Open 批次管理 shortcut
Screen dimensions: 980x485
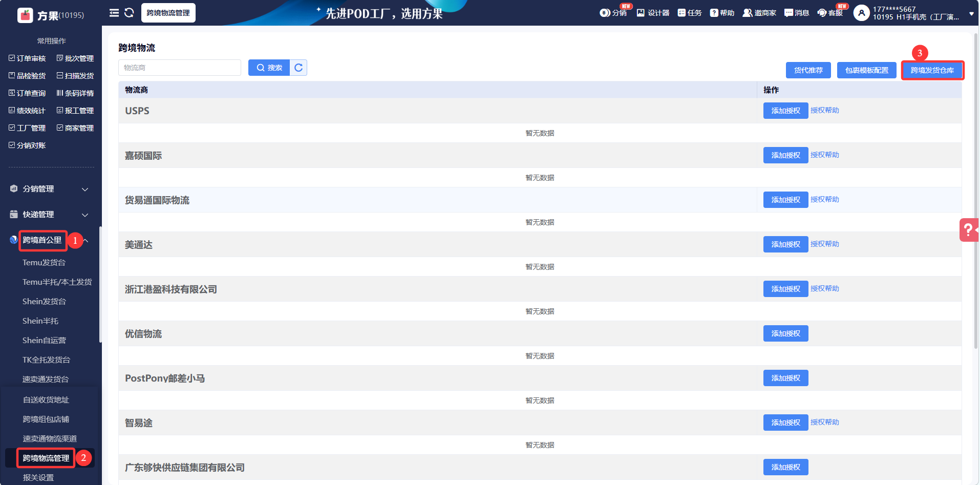(x=75, y=58)
